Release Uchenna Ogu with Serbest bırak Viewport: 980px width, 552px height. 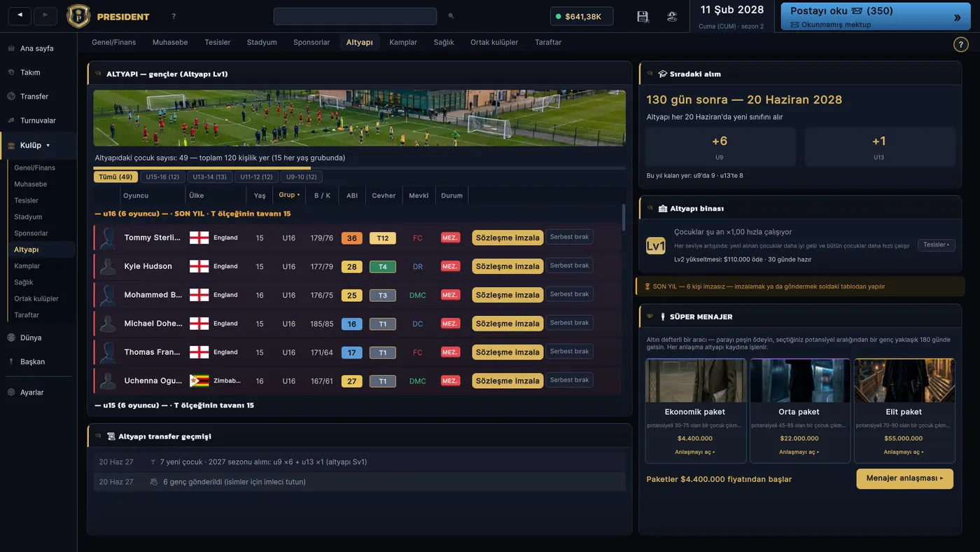tap(569, 380)
